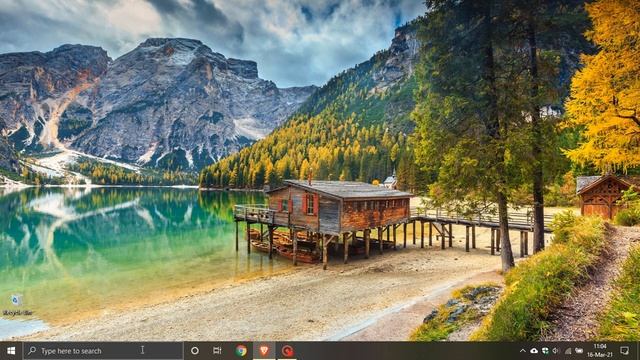Open the volume speaker tray icon
Screen dimensions: 640x360
point(556,351)
